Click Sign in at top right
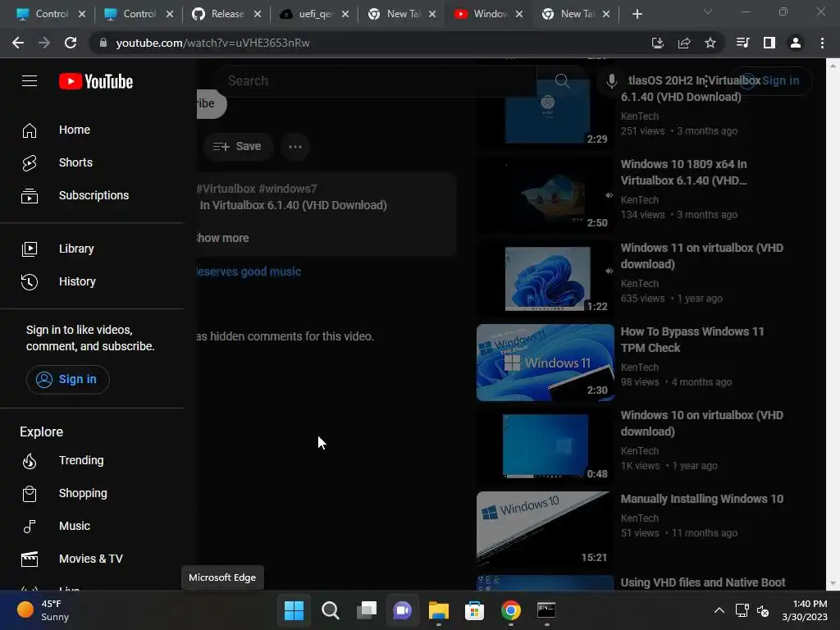This screenshot has width=840, height=630. (771, 81)
